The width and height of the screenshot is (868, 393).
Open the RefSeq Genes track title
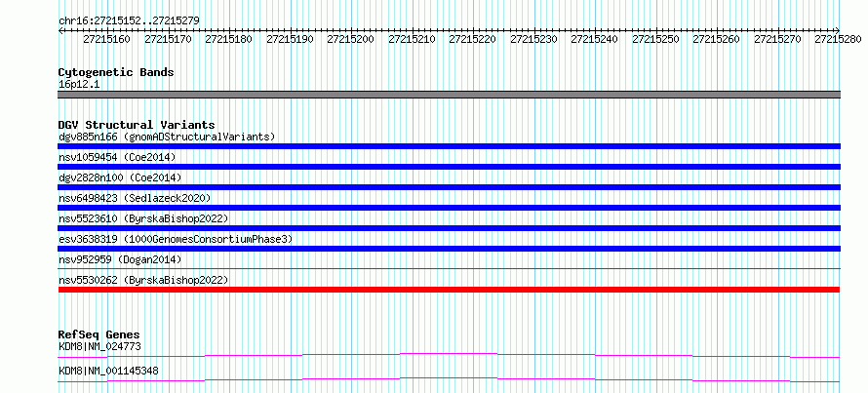99,334
